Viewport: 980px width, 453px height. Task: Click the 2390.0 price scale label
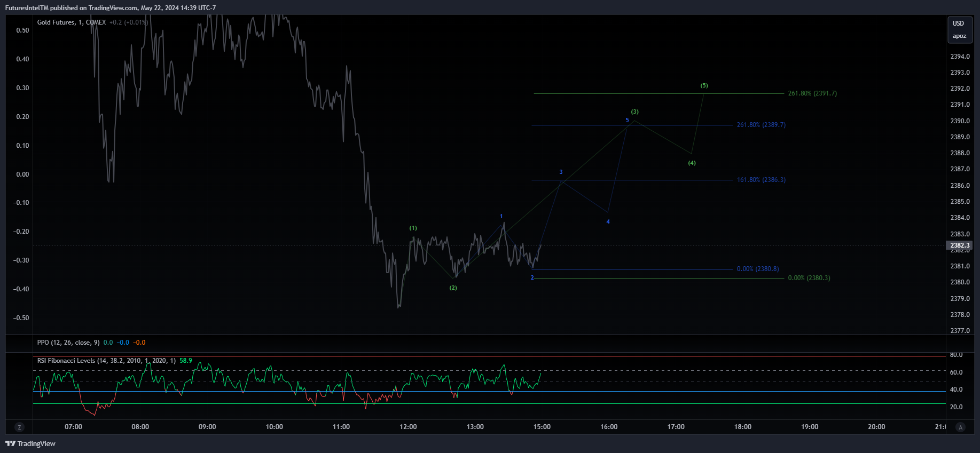[960, 121]
